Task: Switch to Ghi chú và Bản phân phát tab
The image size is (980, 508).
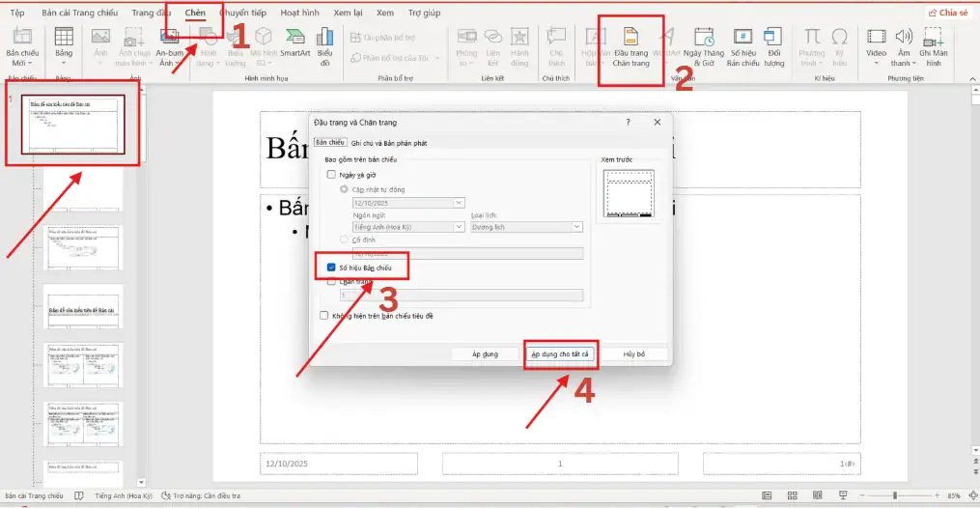Action: point(389,143)
